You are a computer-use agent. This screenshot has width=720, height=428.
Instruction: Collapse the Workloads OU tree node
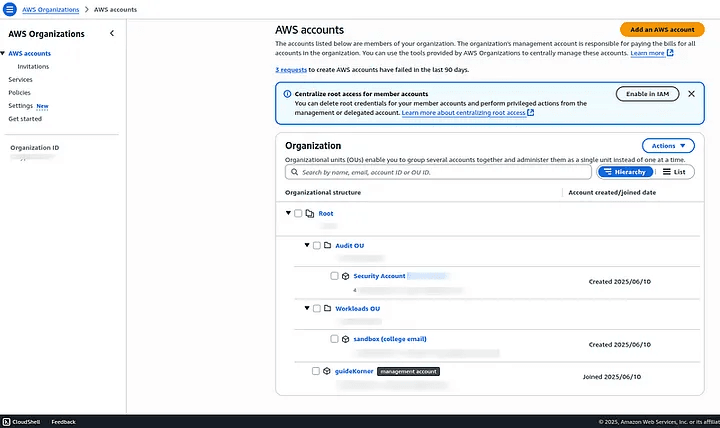[x=307, y=308]
